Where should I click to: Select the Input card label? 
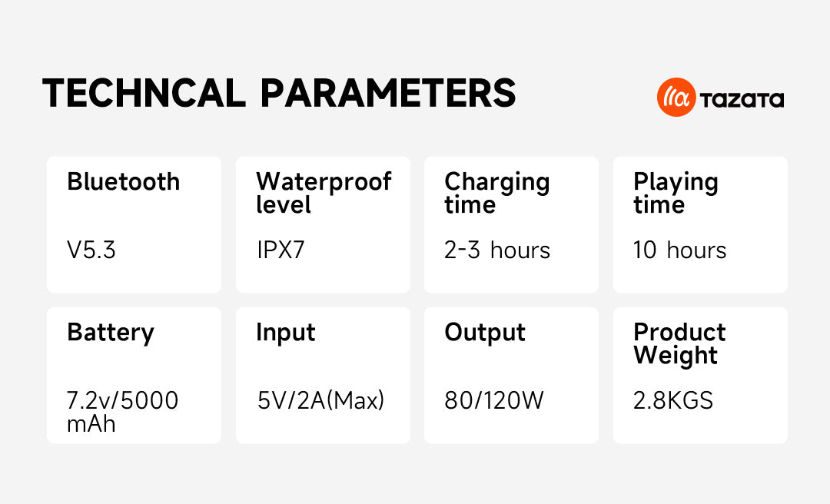tap(286, 333)
